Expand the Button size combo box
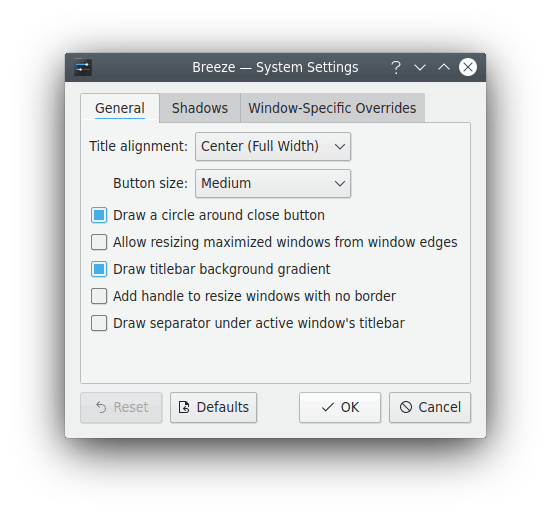Image resolution: width=551 pixels, height=515 pixels. click(273, 183)
